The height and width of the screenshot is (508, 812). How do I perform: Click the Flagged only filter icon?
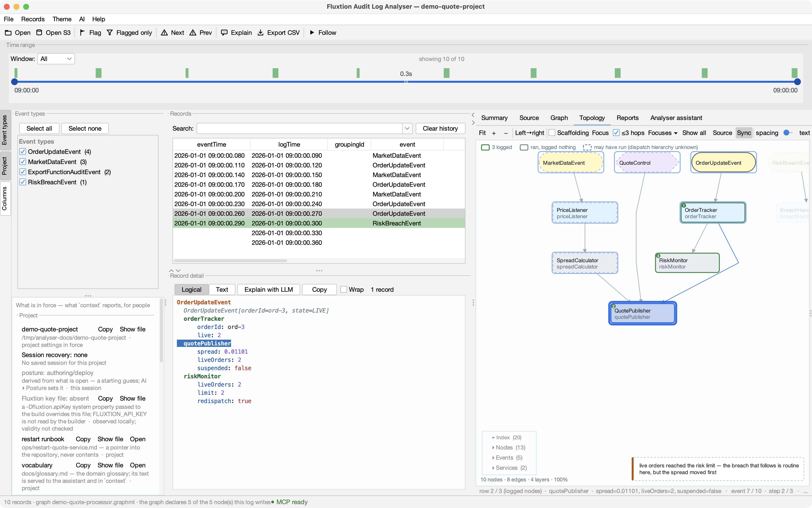(x=110, y=33)
